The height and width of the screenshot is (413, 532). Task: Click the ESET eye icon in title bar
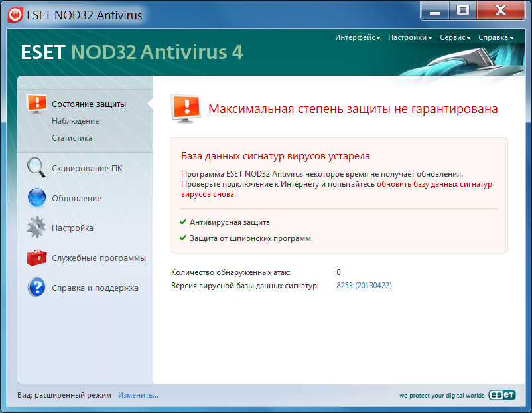[x=15, y=15]
